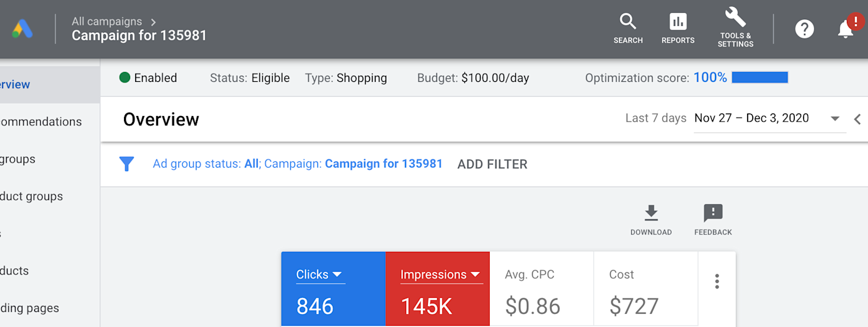This screenshot has width=868, height=327.
Task: Click the Google Ads logo icon
Action: (23, 29)
